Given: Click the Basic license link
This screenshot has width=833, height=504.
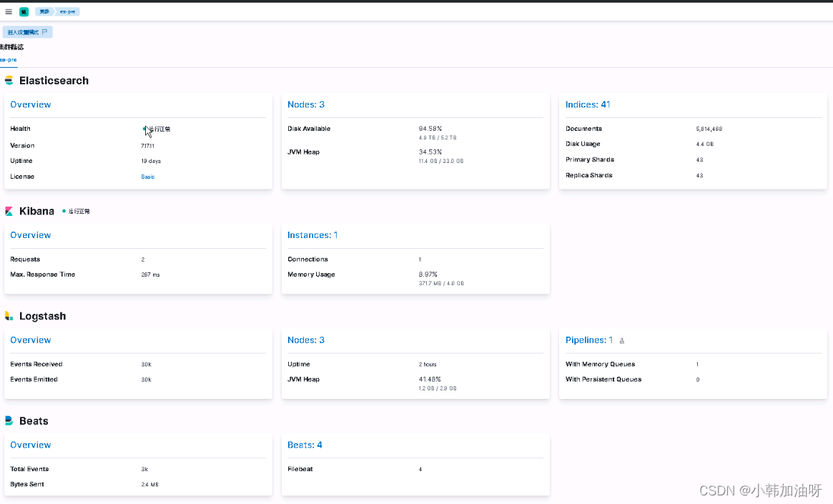Looking at the screenshot, I should click(x=148, y=177).
